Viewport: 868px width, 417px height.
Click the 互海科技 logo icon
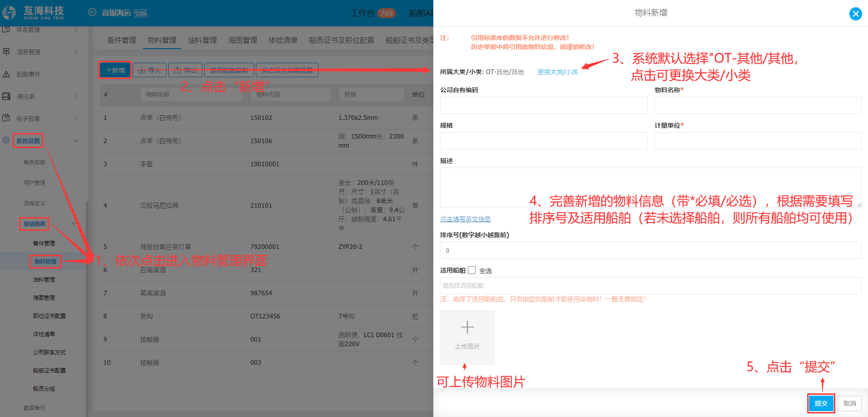9,13
